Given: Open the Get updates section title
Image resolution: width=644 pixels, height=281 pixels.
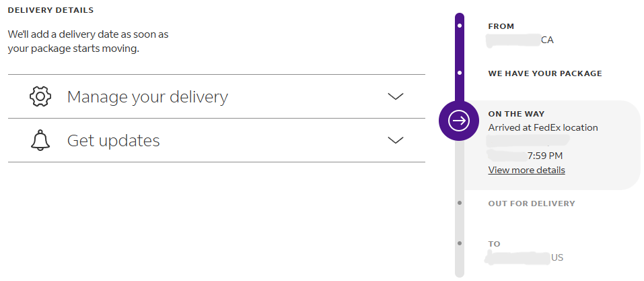Looking at the screenshot, I should 113,141.
